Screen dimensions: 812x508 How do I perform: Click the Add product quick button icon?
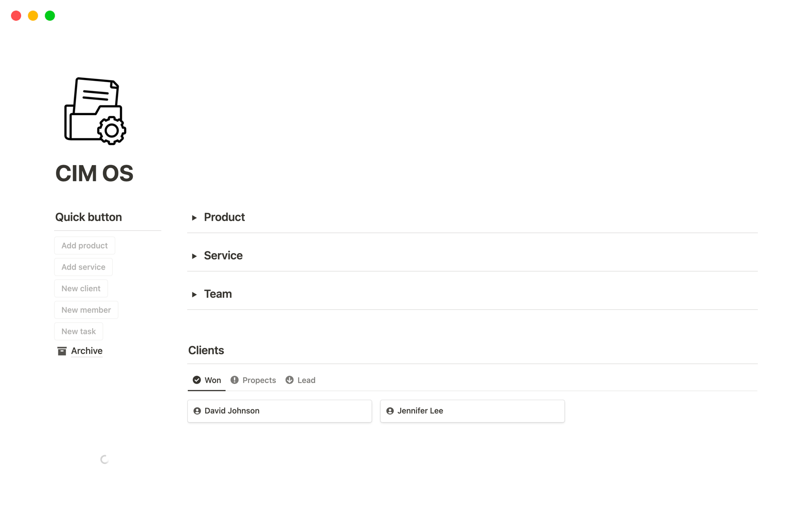pos(85,245)
